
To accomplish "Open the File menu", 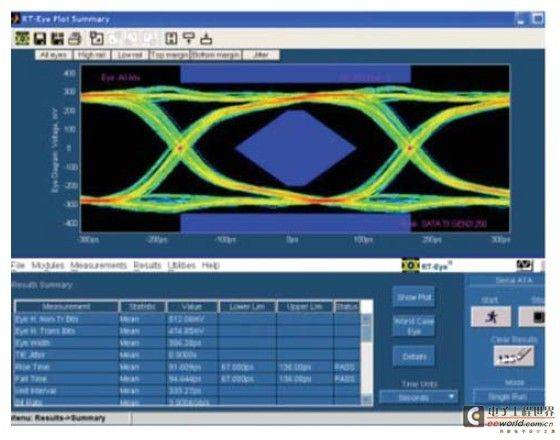I will (x=18, y=265).
